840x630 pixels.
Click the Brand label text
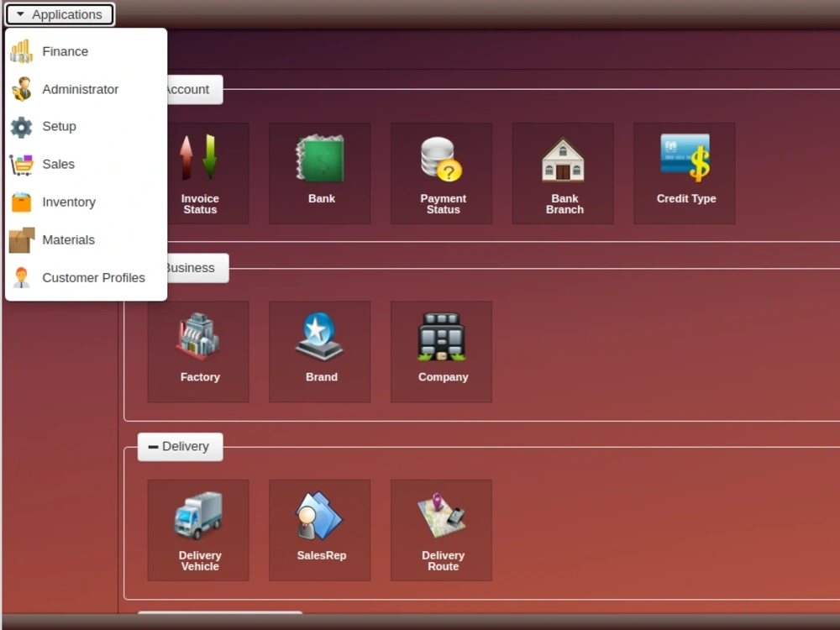322,377
